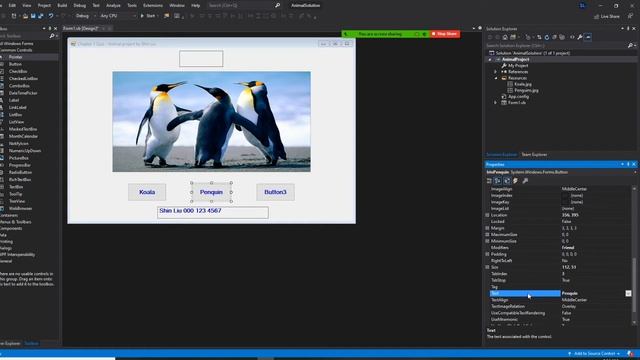The image size is (640, 360).
Task: Click the Categorized icon in Properties toolbar
Action: click(x=489, y=180)
